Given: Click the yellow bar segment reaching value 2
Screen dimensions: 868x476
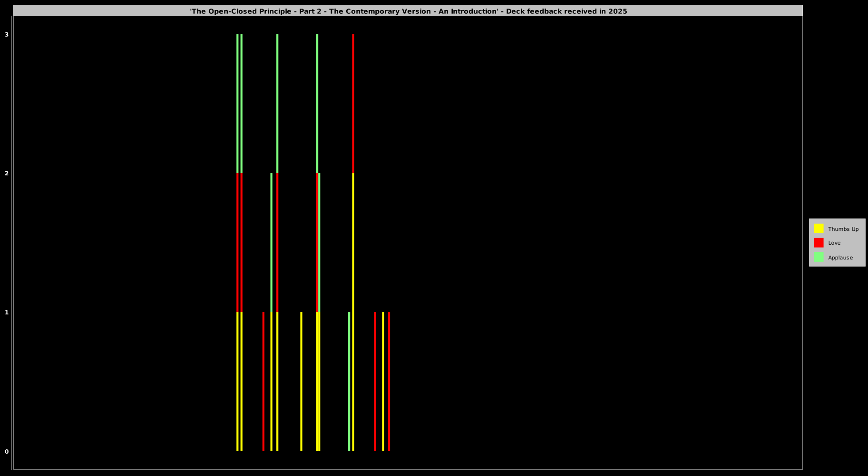Looking at the screenshot, I should tap(353, 312).
